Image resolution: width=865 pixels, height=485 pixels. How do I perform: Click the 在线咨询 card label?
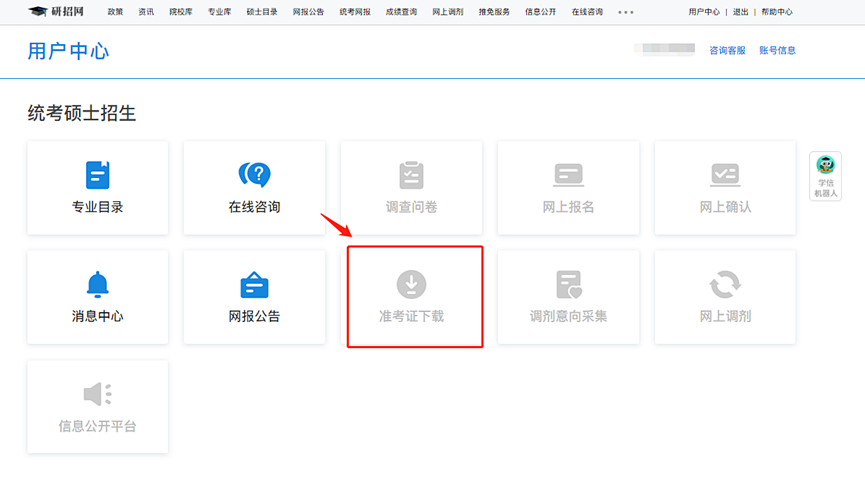254,207
